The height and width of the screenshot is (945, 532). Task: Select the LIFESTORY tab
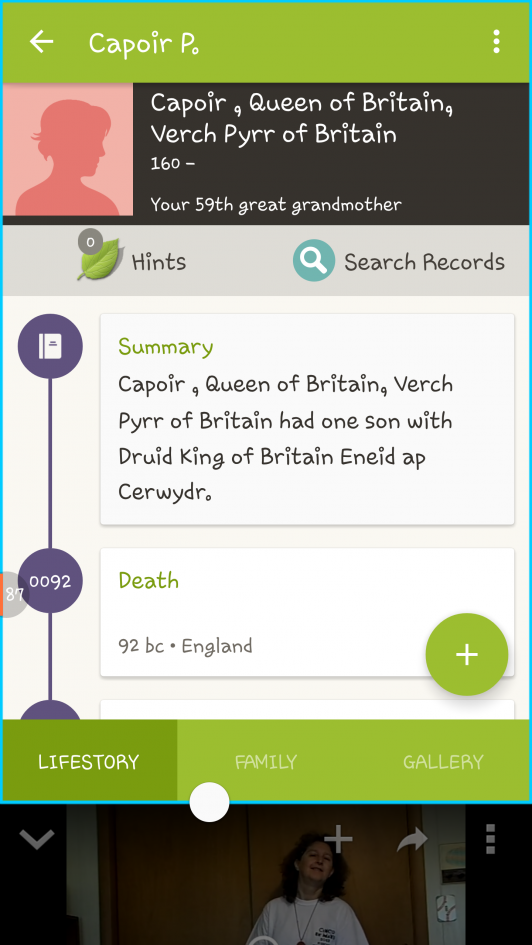[x=89, y=762]
